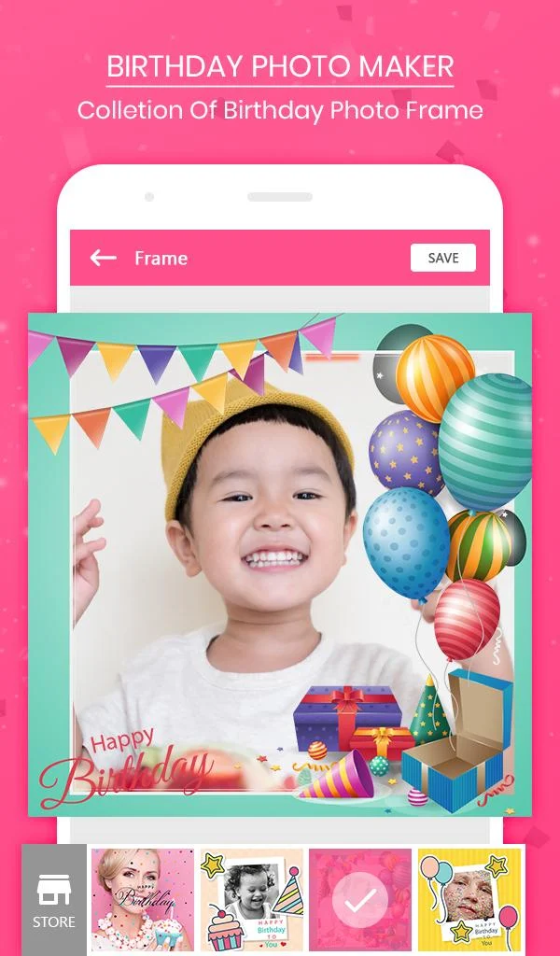Image resolution: width=560 pixels, height=956 pixels.
Task: Tap the purple balloon with yellow stars
Action: click(405, 451)
